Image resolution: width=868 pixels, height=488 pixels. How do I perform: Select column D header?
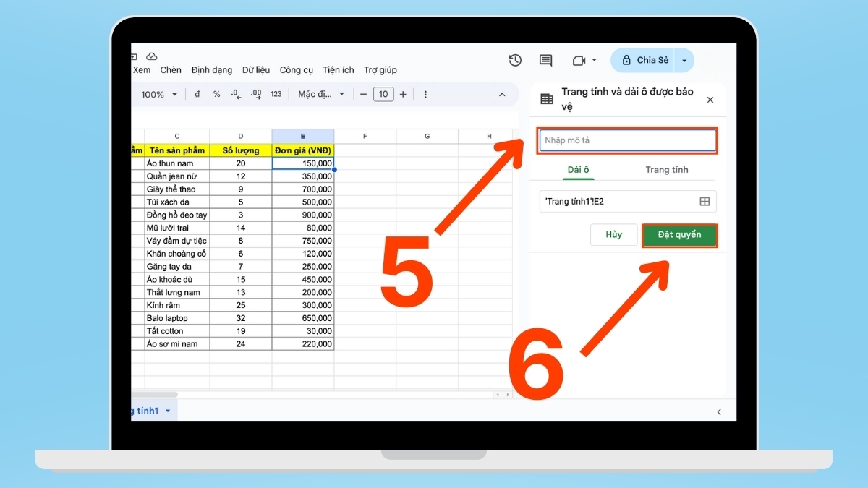click(241, 137)
